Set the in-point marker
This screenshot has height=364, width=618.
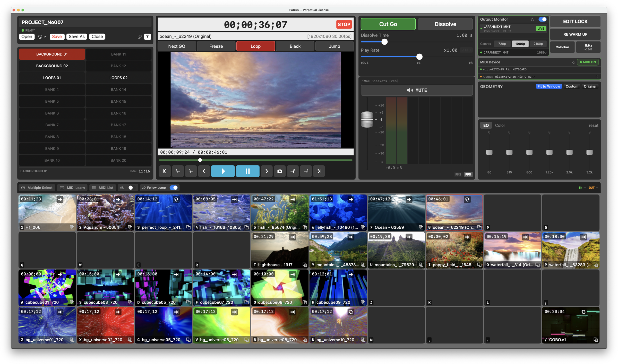pyautogui.click(x=178, y=171)
